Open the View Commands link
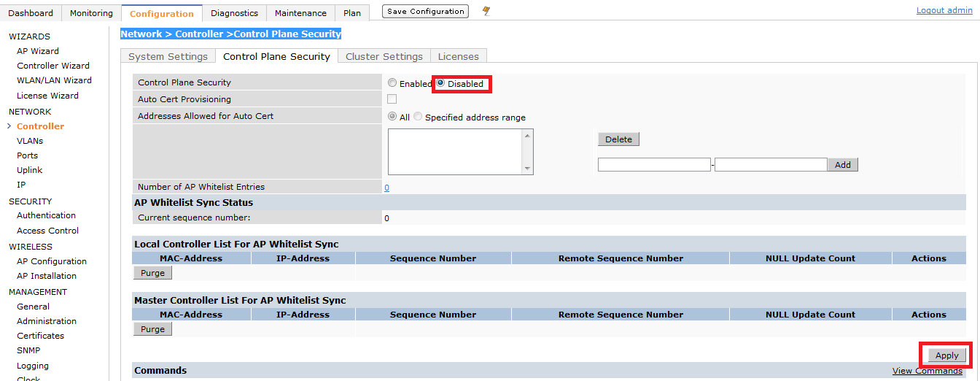 [927, 371]
